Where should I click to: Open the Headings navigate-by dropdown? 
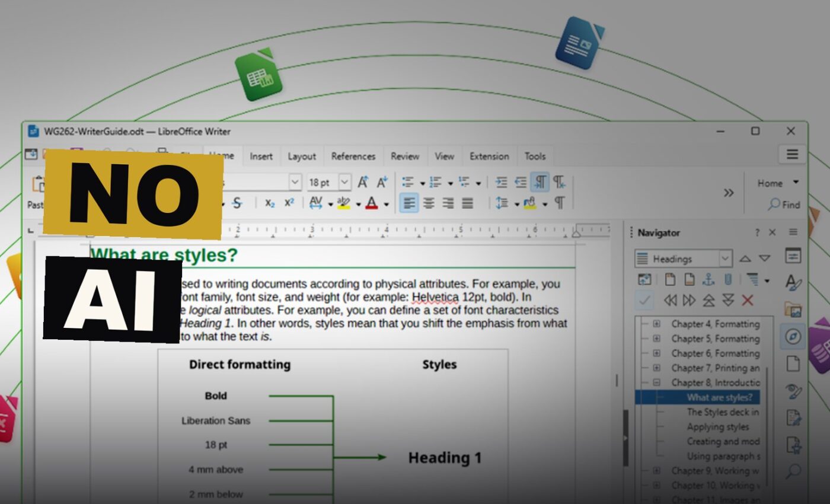click(684, 259)
